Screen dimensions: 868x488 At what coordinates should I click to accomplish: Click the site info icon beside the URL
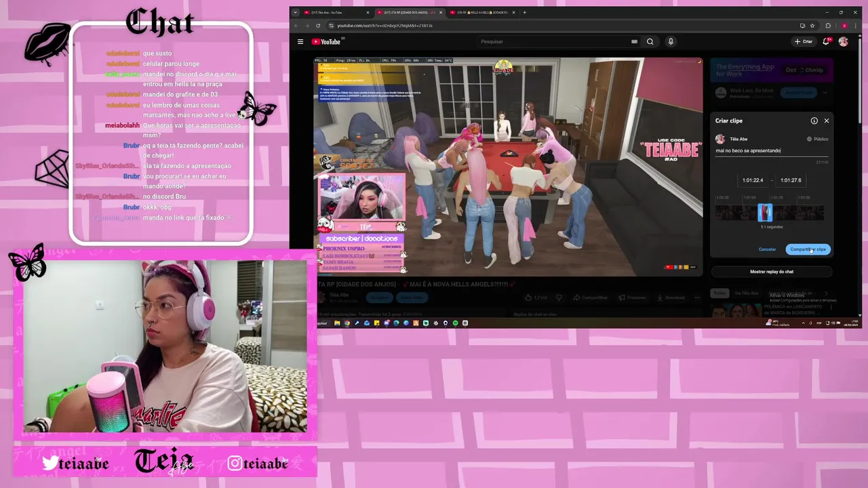point(331,26)
